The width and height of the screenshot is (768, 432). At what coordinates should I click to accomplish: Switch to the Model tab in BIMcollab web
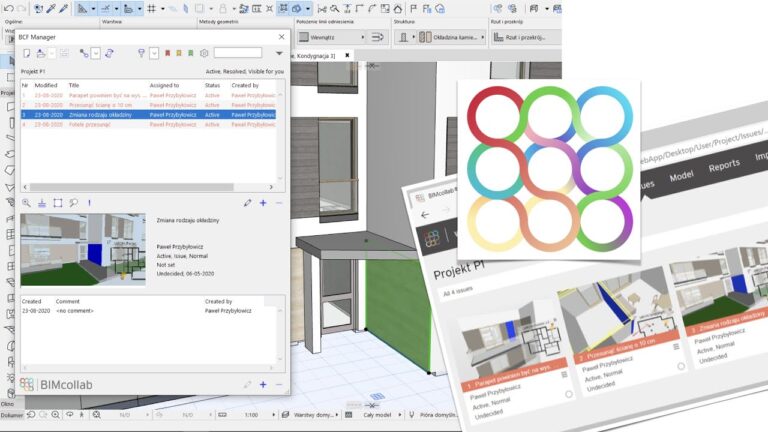683,175
